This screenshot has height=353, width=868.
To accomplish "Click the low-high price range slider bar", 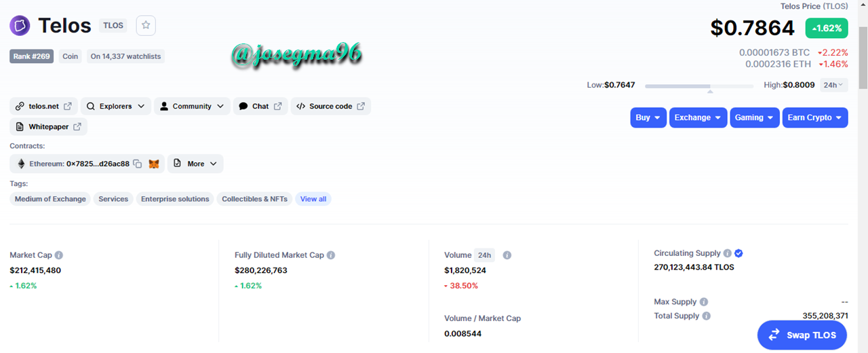I will 699,86.
